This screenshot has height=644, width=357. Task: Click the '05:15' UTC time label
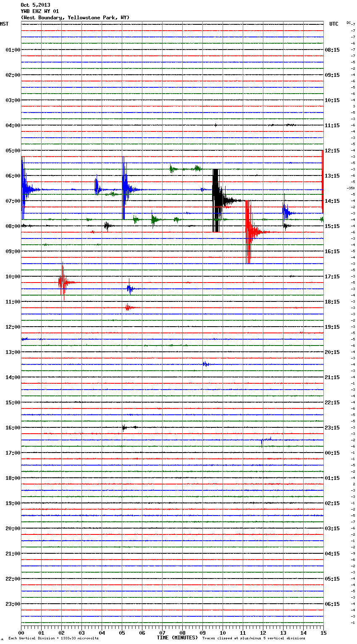pos(332,579)
